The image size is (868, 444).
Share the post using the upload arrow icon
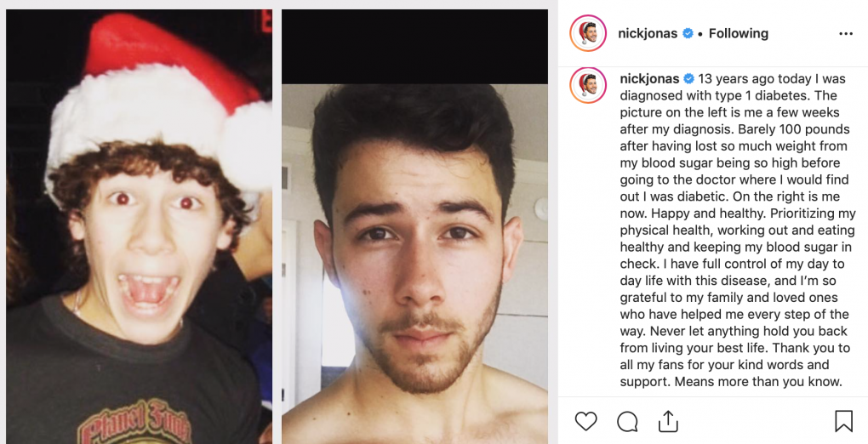(668, 421)
